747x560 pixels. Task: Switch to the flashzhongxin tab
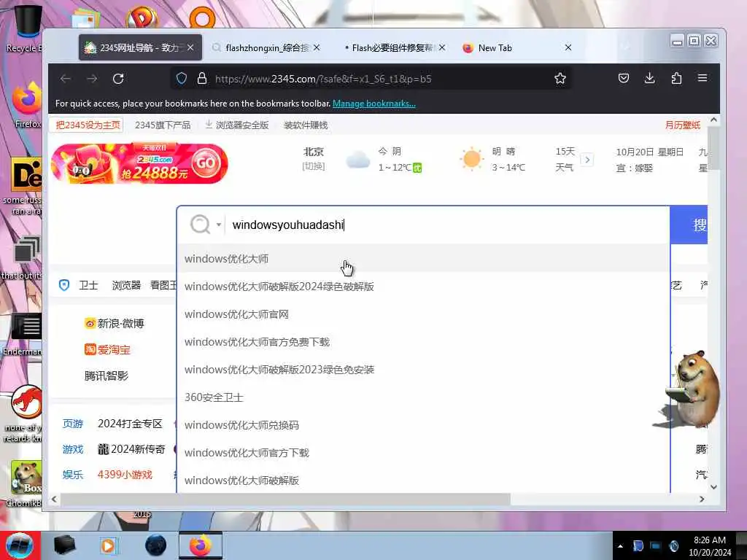point(267,47)
